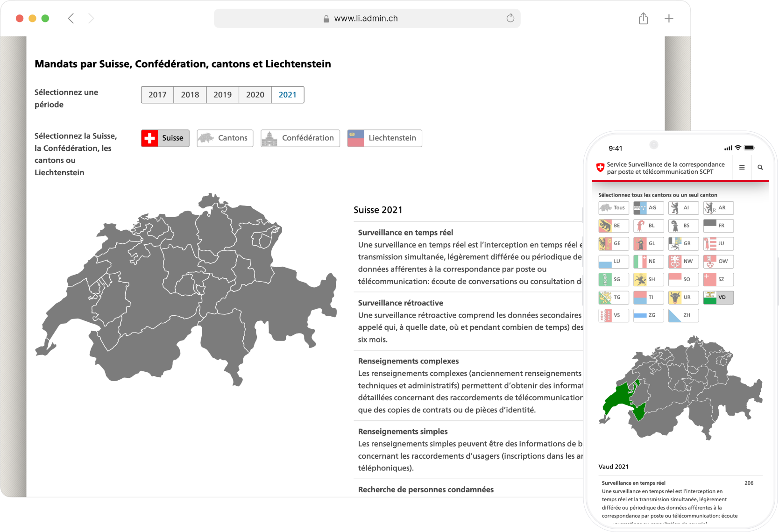Viewport: 779px width, 532px height.
Task: Select canton TI on phone
Action: [649, 298]
